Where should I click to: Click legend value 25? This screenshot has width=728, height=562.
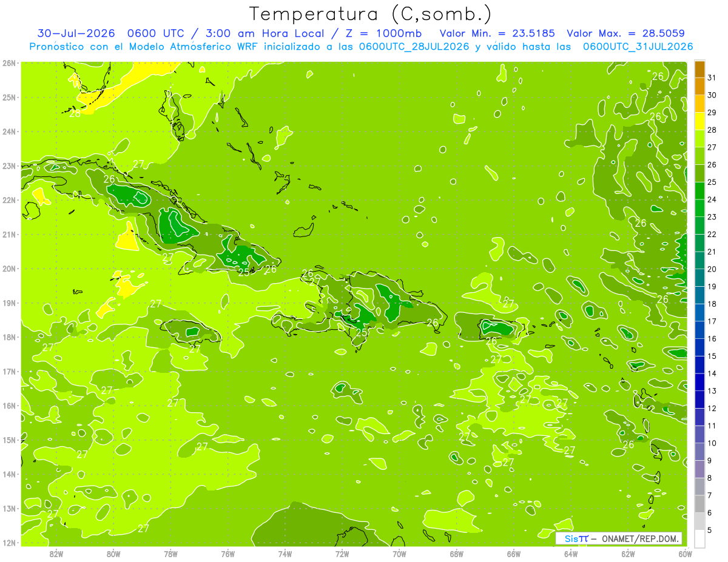pyautogui.click(x=712, y=182)
